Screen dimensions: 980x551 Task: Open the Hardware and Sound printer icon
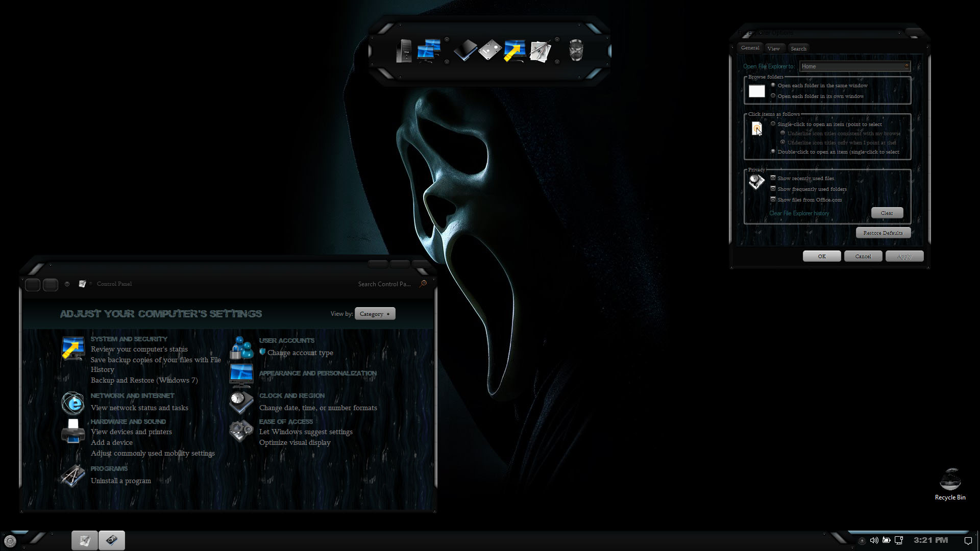[x=73, y=432]
